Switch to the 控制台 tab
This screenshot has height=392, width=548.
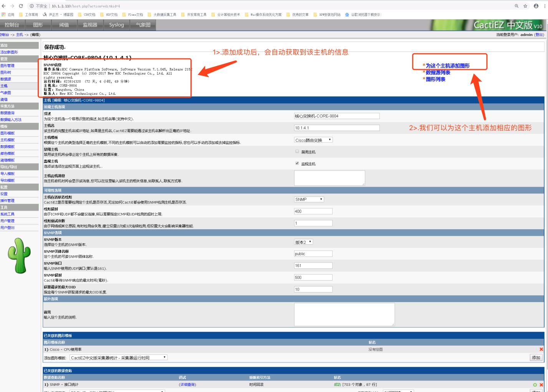(12, 25)
